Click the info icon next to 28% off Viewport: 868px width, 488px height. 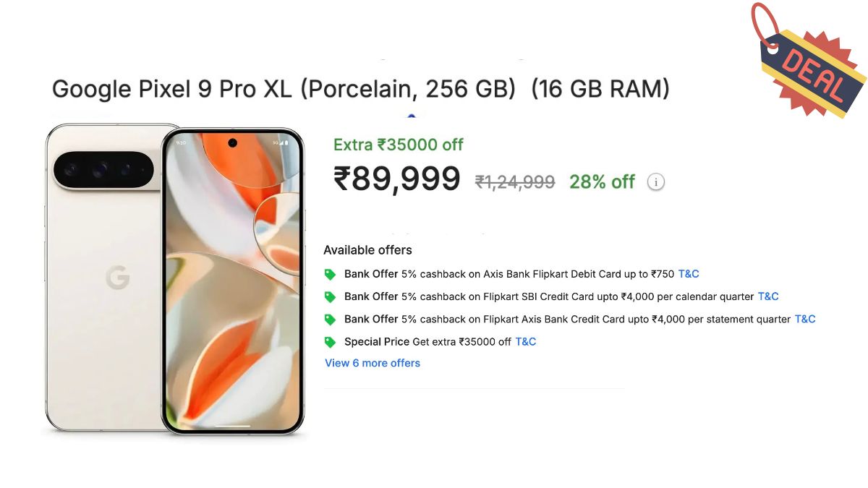coord(655,181)
